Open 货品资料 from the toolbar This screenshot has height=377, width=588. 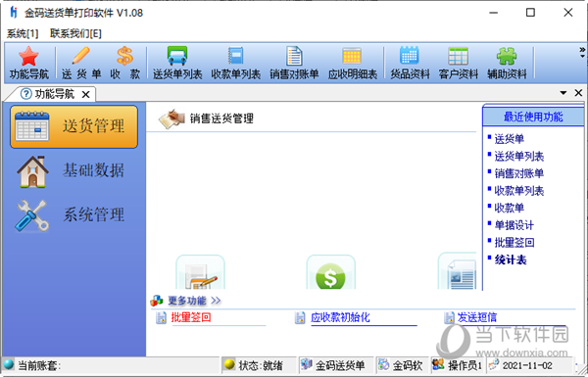[410, 63]
